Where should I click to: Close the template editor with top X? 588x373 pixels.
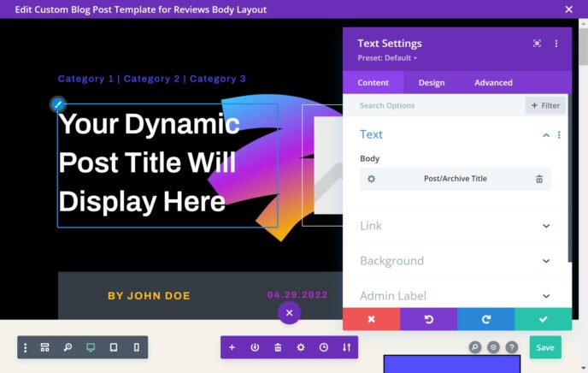pos(568,9)
